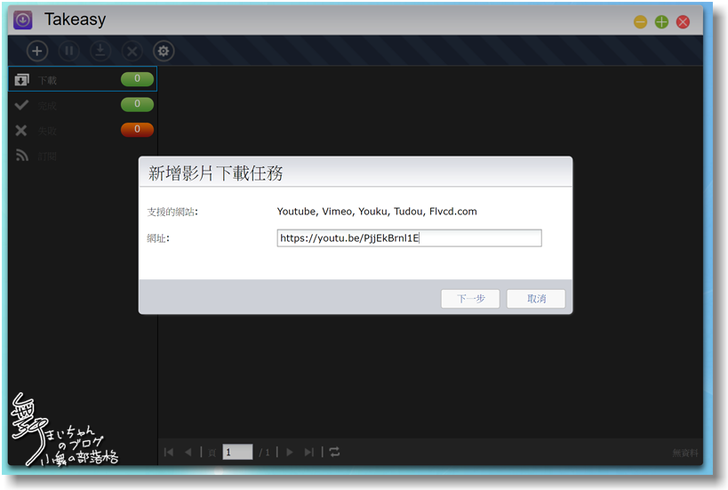Click the Takeasy app logo icon

pos(23,20)
